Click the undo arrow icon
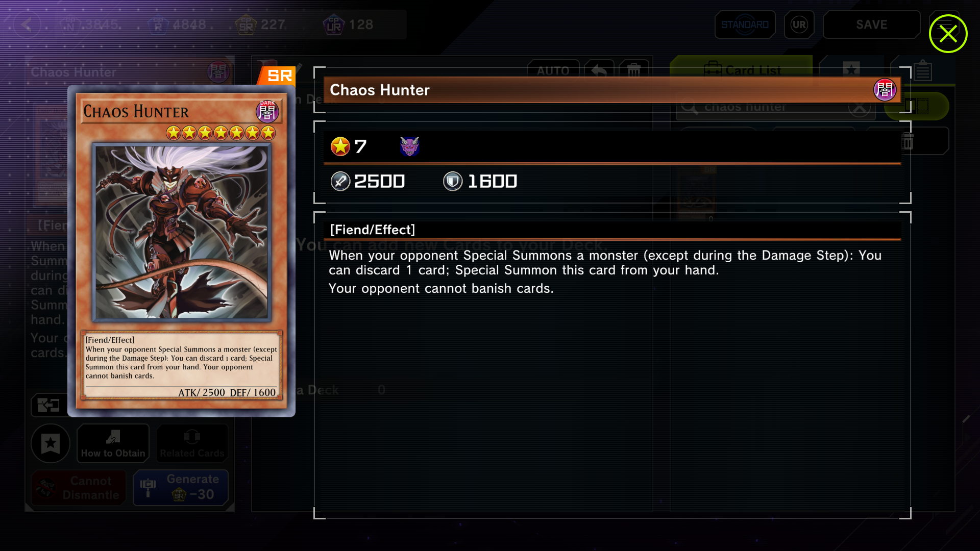 click(x=599, y=70)
